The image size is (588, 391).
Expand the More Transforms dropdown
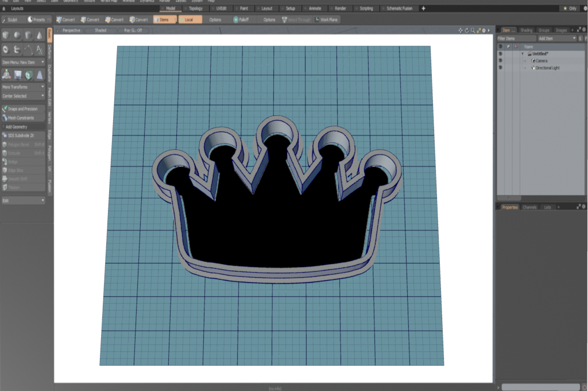23,87
